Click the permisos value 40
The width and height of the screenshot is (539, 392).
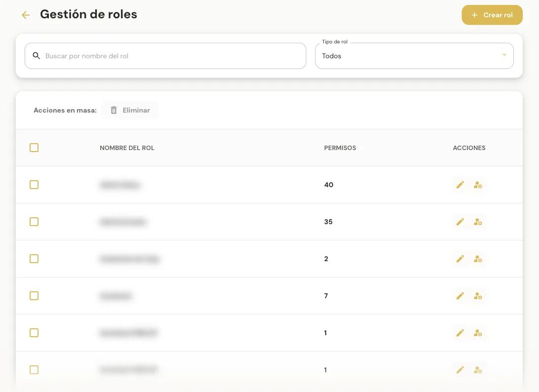[x=329, y=185]
